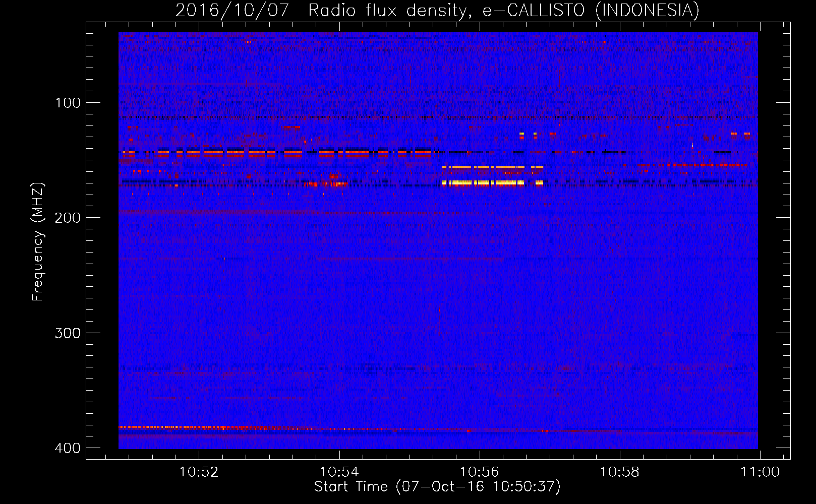Click the 10:54 time tick label
The width and height of the screenshot is (816, 504).
[339, 472]
